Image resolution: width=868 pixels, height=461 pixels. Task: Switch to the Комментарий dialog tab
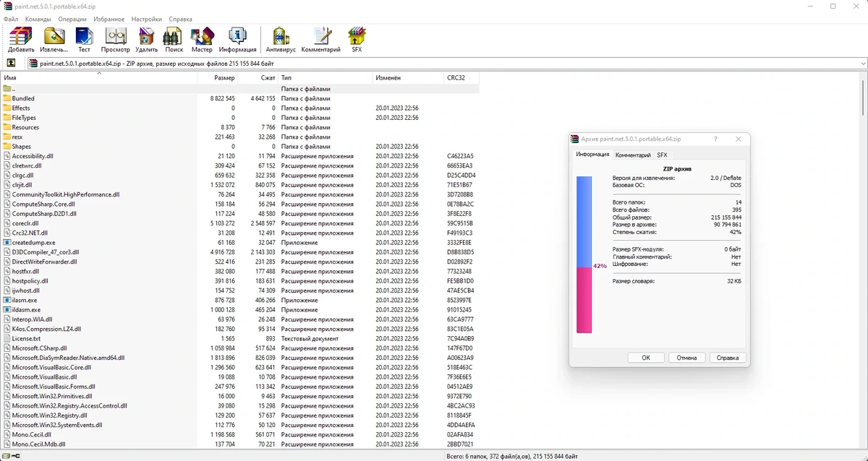tap(633, 155)
